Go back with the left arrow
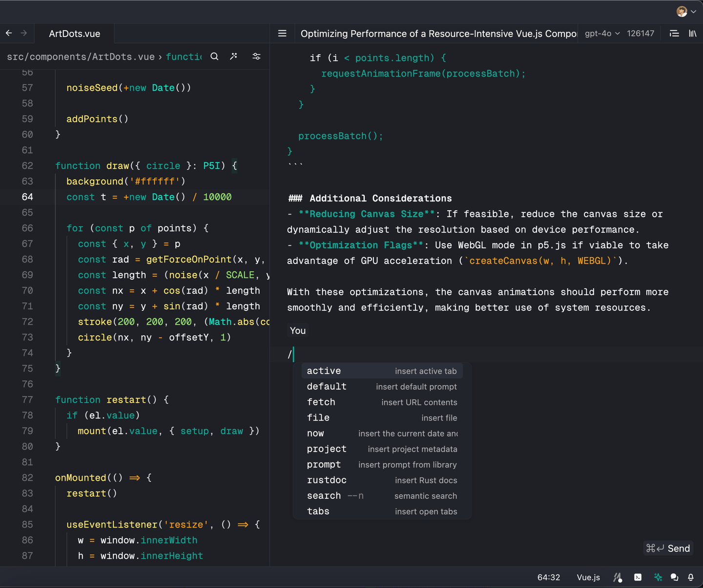703x588 pixels. pos(9,33)
